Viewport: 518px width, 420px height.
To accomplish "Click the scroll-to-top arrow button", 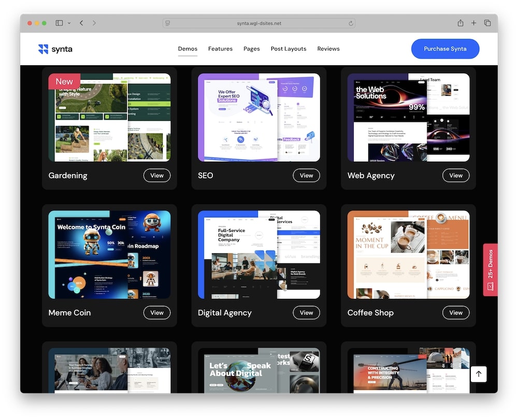I will pyautogui.click(x=479, y=374).
